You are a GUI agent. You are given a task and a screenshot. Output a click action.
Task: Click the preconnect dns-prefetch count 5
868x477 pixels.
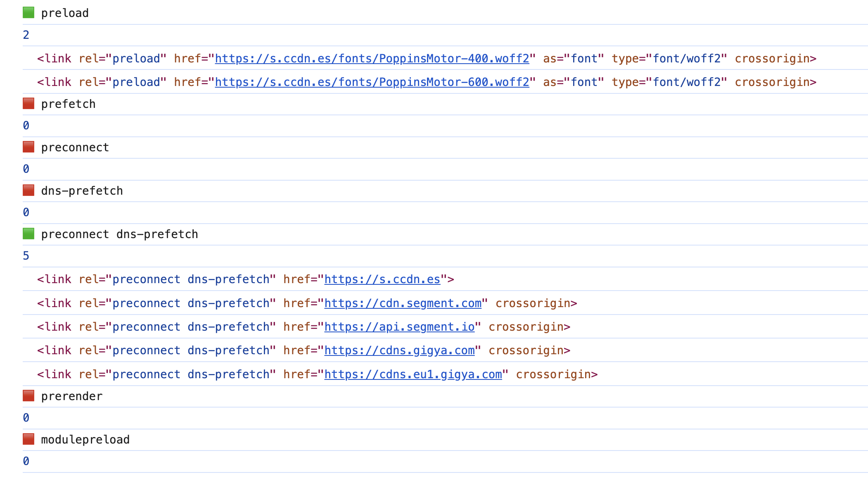[x=26, y=256]
